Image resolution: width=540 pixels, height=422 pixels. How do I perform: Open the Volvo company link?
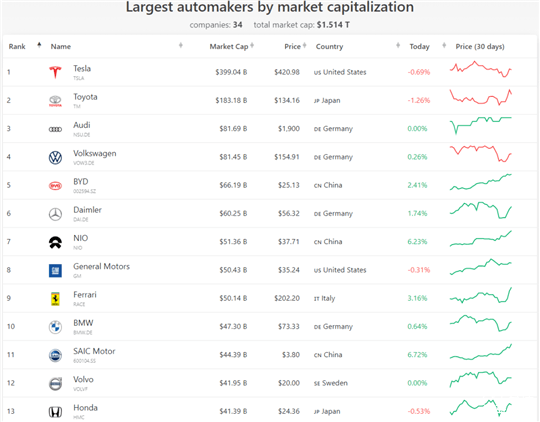click(83, 379)
